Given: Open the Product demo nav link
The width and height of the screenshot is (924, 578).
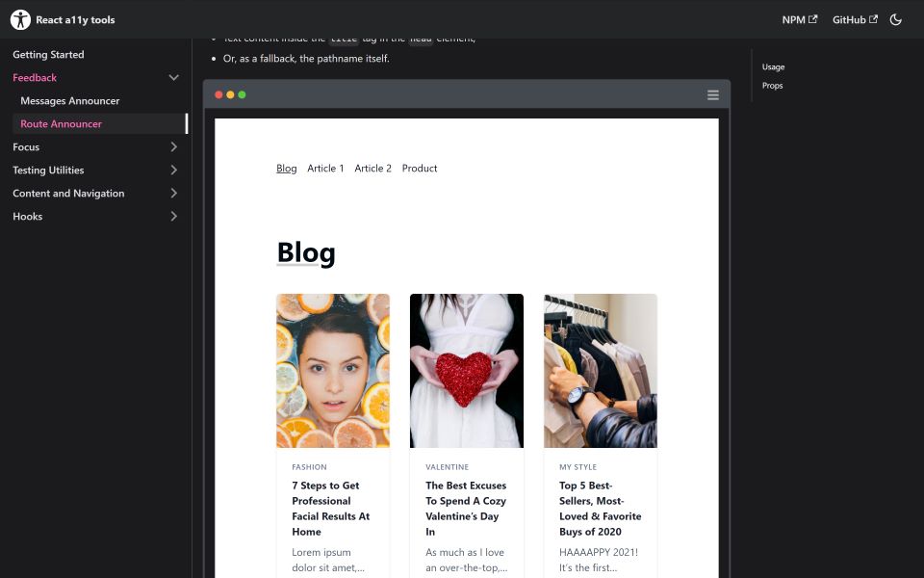Looking at the screenshot, I should point(420,168).
